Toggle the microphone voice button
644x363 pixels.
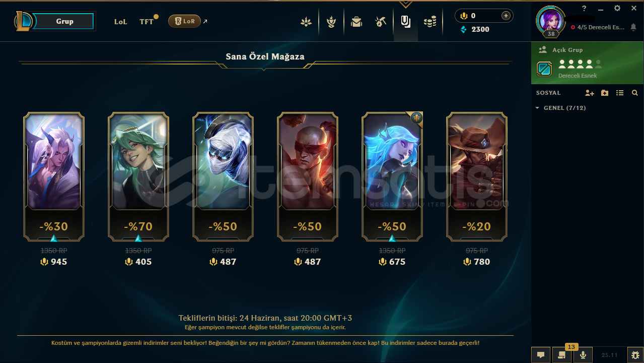[x=583, y=355]
